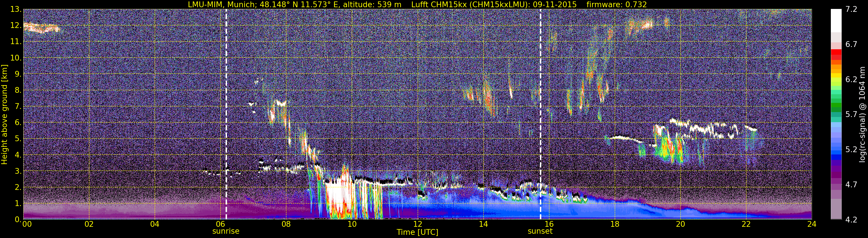Click the 7.2 value on the colorbar
Screen dimensions: 868x238
point(851,10)
